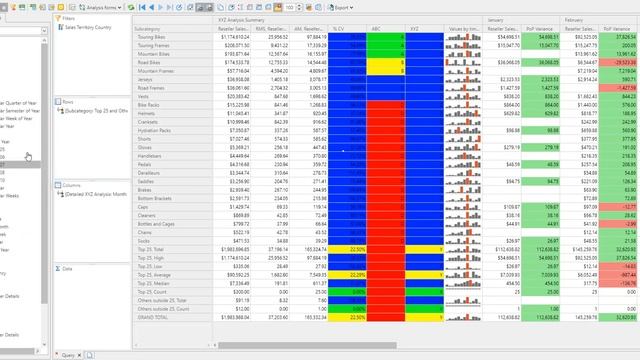Select Week of Year in the field list
Screen dimensions: 640x360
click(x=16, y=118)
